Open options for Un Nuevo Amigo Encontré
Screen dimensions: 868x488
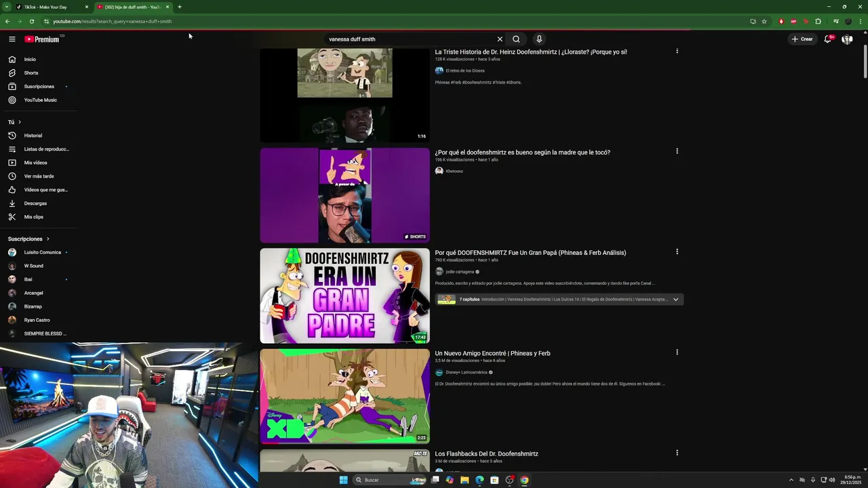coord(677,352)
